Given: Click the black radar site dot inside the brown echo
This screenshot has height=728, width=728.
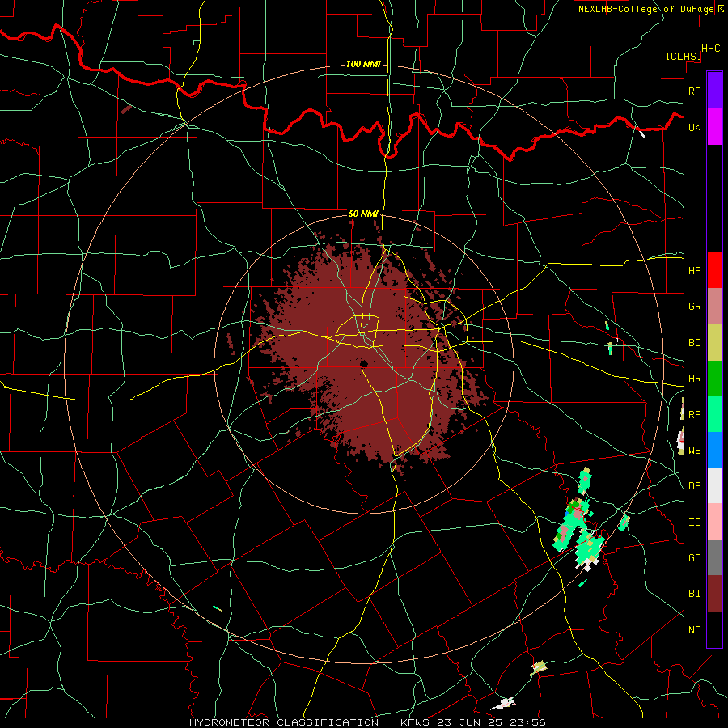Looking at the screenshot, I should (x=365, y=363).
